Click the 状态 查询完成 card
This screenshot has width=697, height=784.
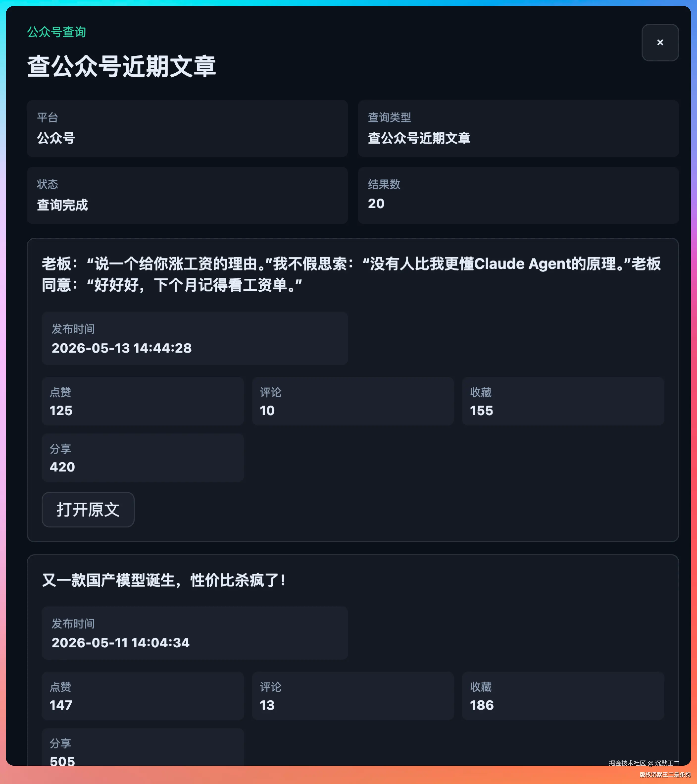[187, 195]
